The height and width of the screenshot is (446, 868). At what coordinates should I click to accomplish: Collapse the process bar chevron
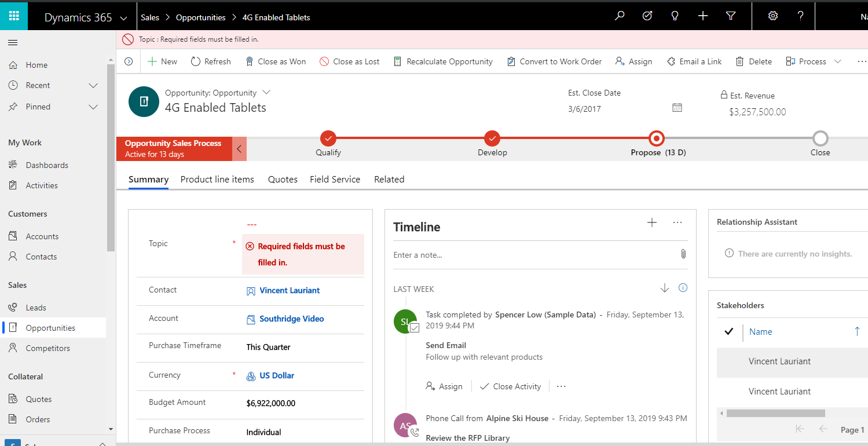tap(239, 149)
